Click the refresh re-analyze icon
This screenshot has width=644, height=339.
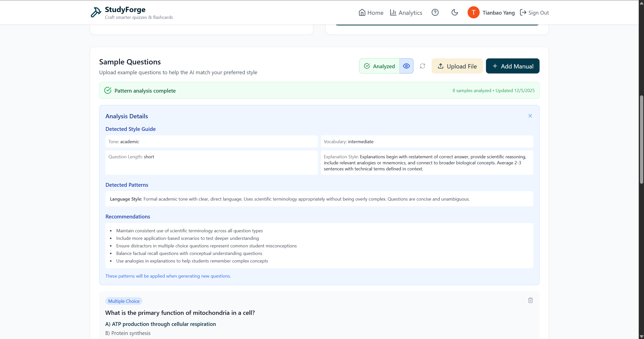click(422, 66)
